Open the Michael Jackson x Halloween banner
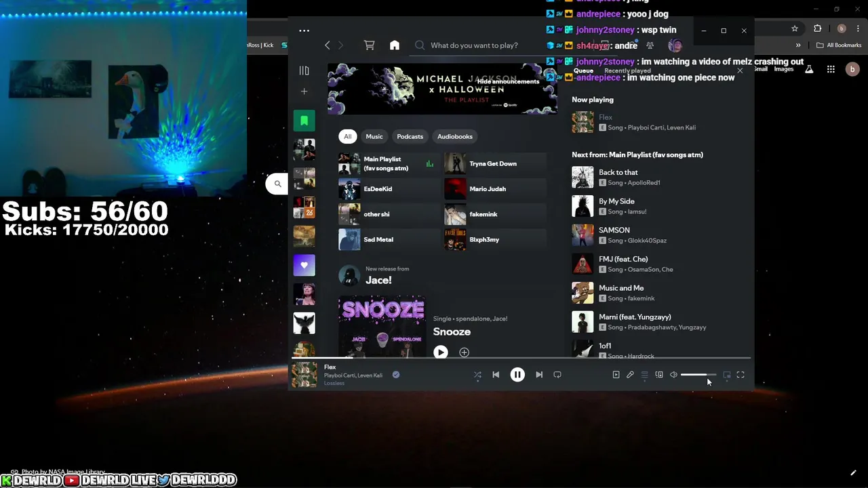The width and height of the screenshot is (868, 488). (x=442, y=89)
